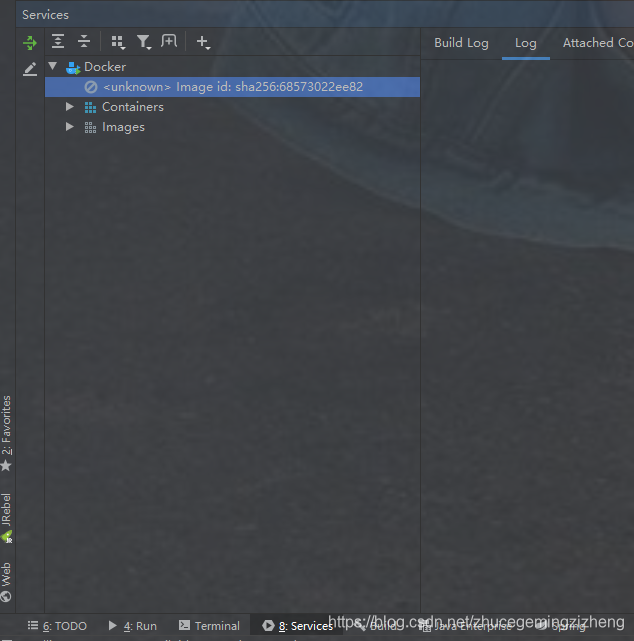Click the Docker whale icon
This screenshot has height=641, width=634.
(73, 68)
